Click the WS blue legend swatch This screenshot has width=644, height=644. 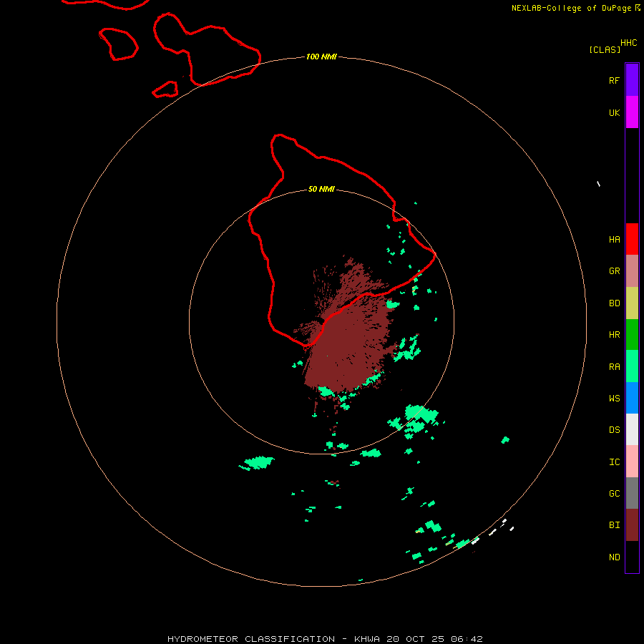coord(632,398)
